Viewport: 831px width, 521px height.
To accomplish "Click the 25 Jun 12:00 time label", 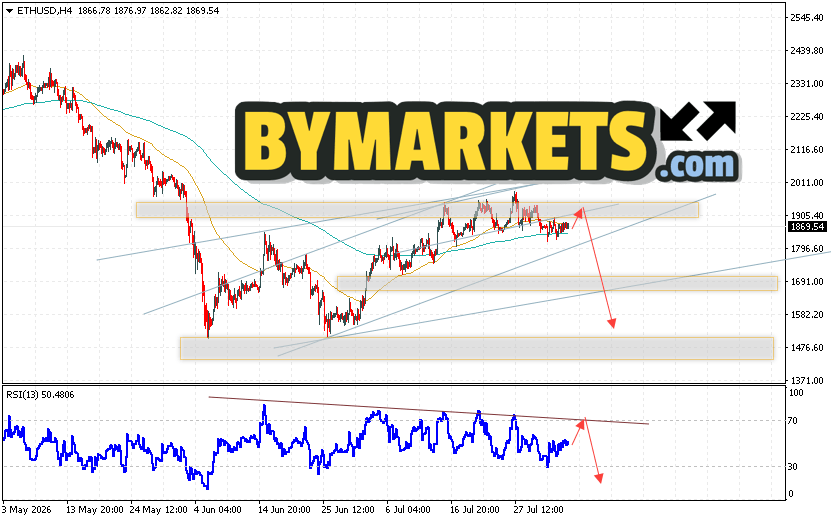I will click(x=348, y=510).
